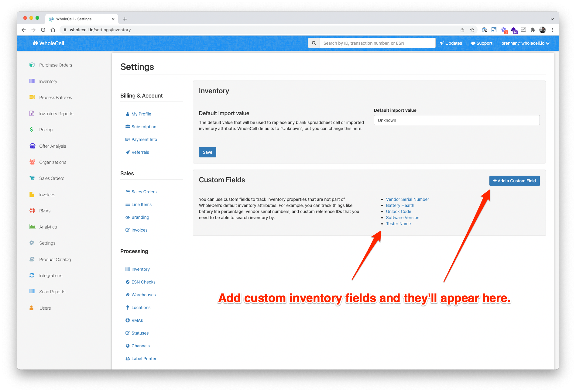Viewport: 576px width, 392px height.
Task: Click the Scan Reports barcode icon
Action: (x=32, y=291)
